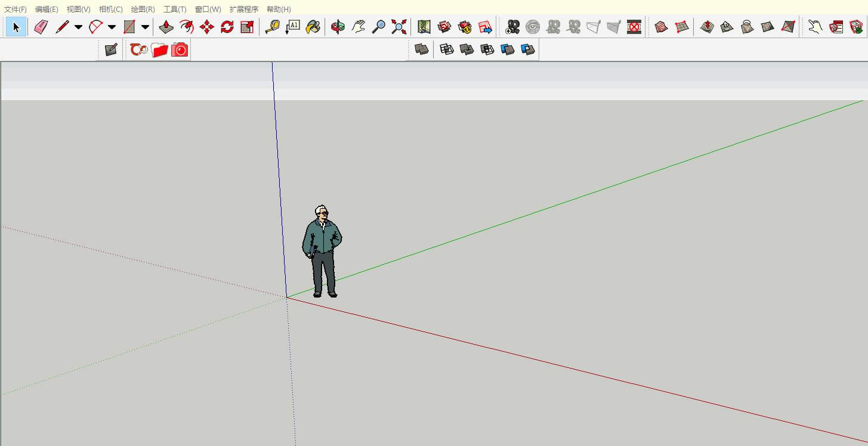Screen dimensions: 868x446
Task: Choose the Subtract solids tool
Action: pos(487,49)
